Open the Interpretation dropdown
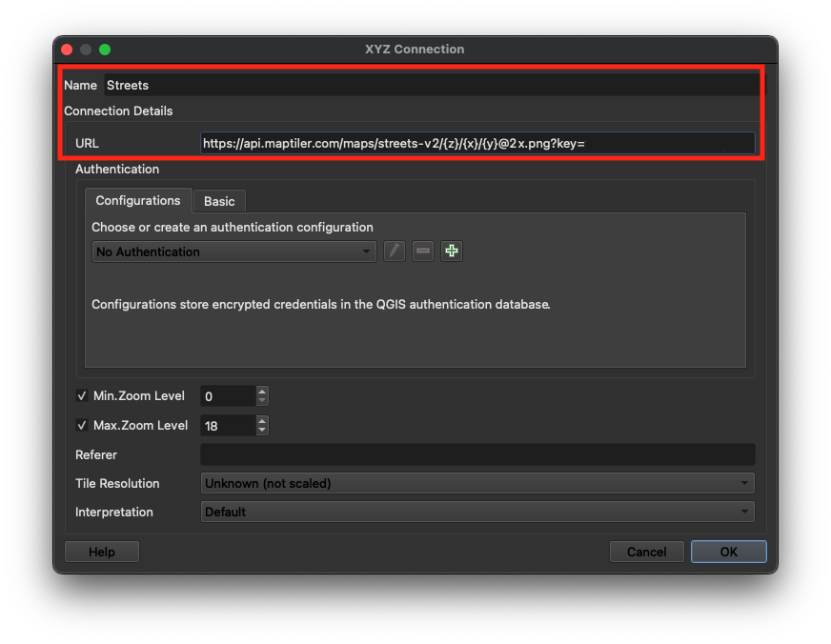The width and height of the screenshot is (831, 644). [477, 512]
